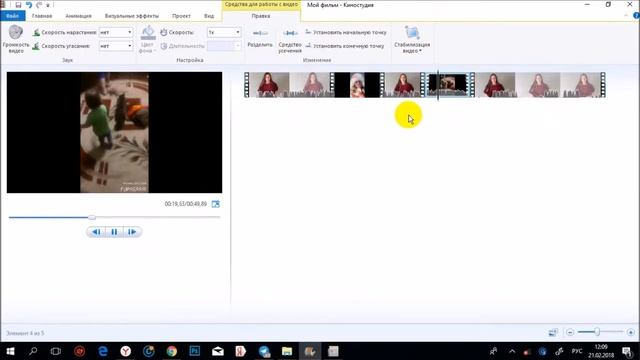Open the Средство усечения trim tool
This screenshot has height=360, width=640.
(x=290, y=40)
